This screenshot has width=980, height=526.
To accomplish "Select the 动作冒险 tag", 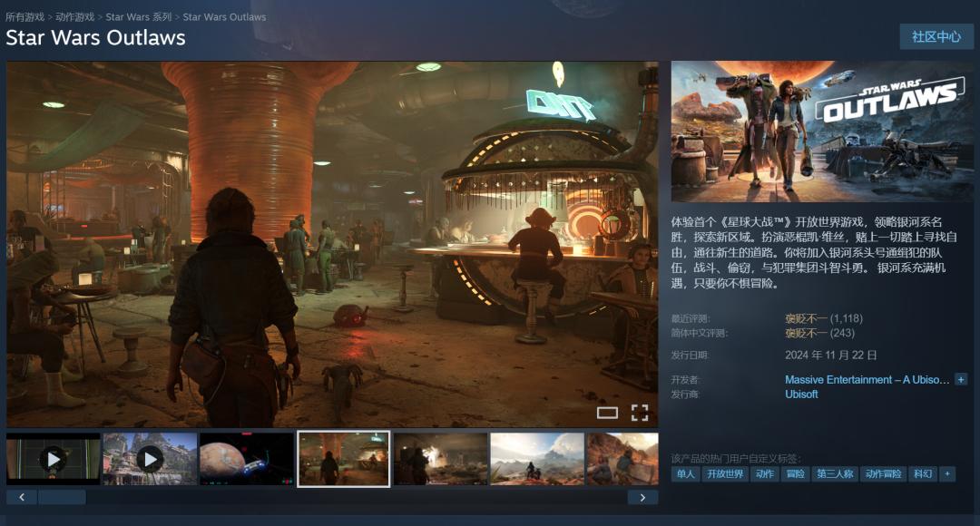I will coord(883,474).
